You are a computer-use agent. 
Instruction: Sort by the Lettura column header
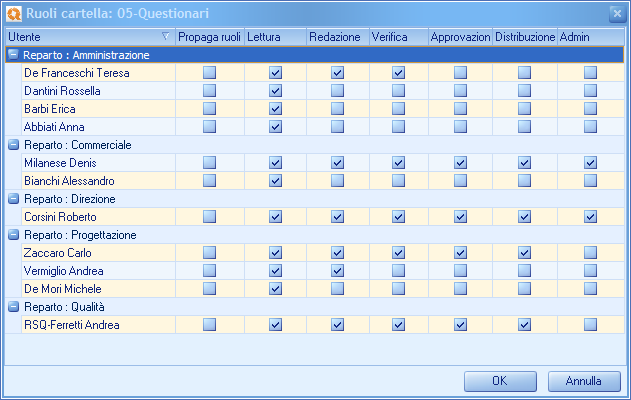(x=273, y=37)
